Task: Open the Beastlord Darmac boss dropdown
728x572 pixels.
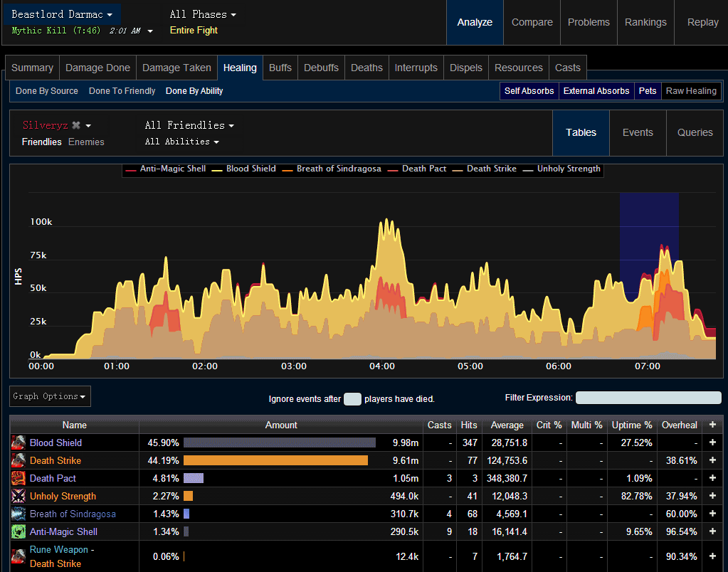Action: (63, 14)
